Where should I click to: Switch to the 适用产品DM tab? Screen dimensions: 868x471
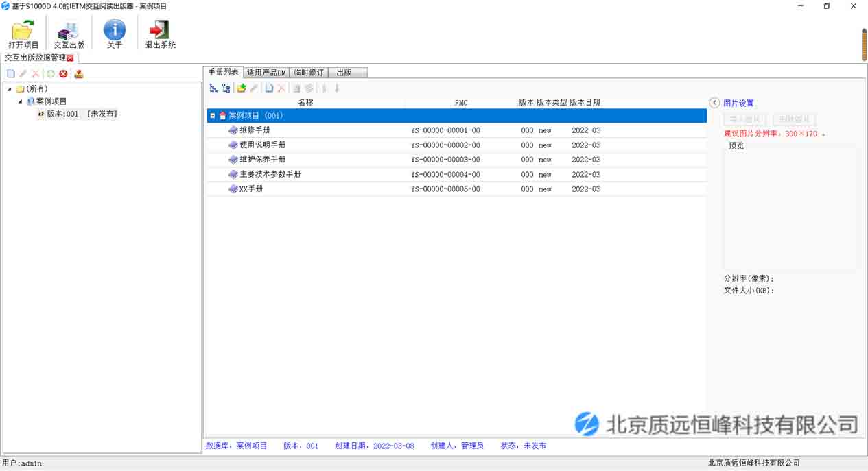pyautogui.click(x=266, y=73)
